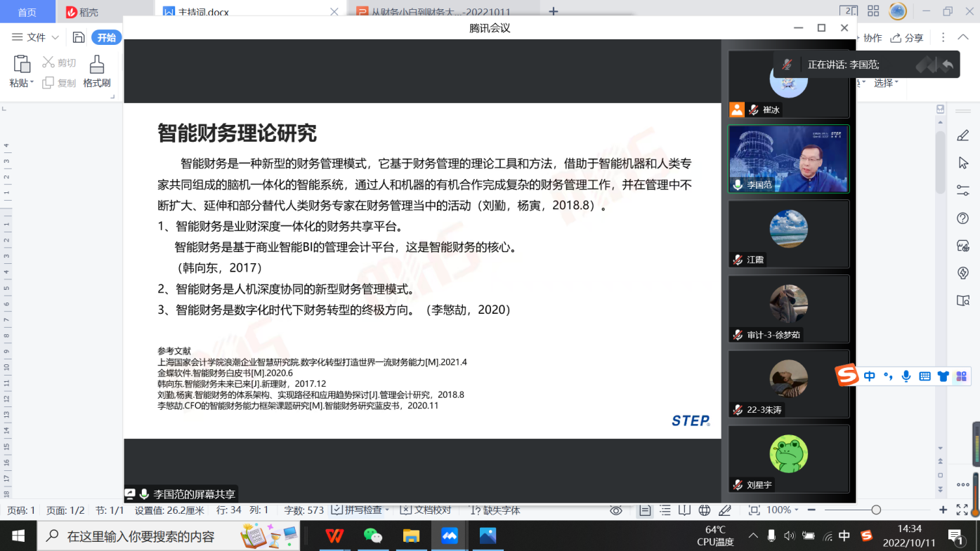Screen dimensions: 980x551
Task: Toggle eye protection mode in status bar
Action: point(616,510)
